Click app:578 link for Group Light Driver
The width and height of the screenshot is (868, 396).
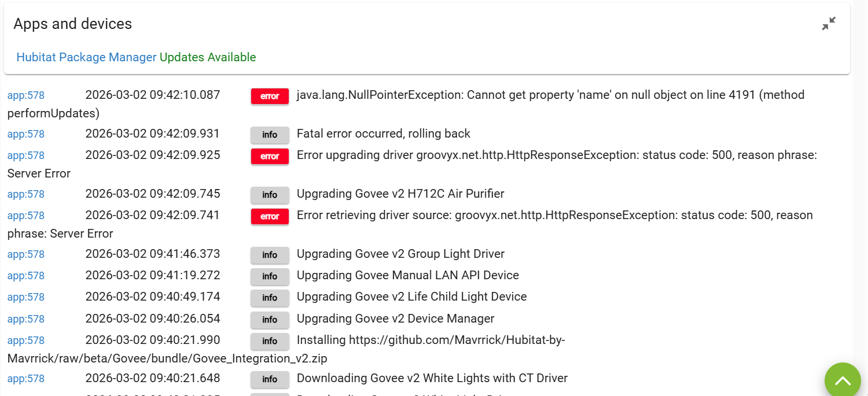tap(26, 254)
